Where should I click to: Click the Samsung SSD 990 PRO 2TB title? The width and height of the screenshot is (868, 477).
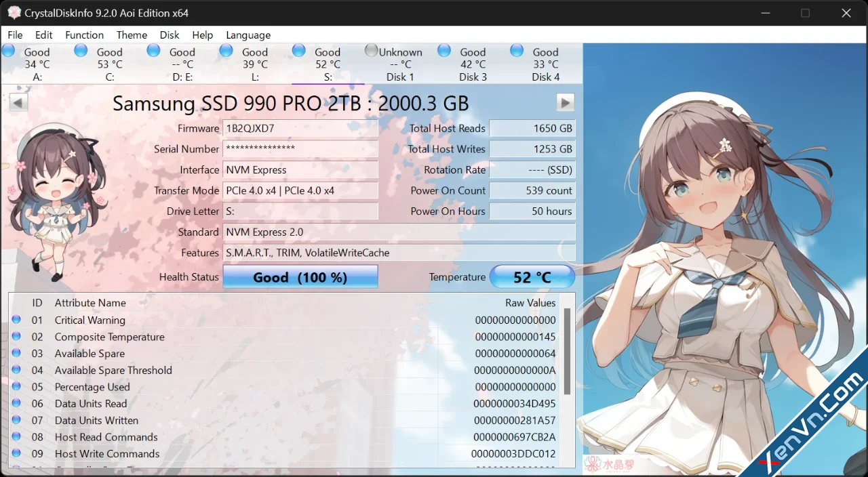pos(291,103)
